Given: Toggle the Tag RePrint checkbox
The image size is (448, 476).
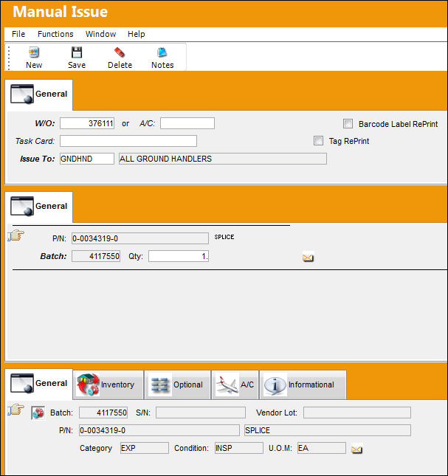Looking at the screenshot, I should tap(318, 140).
